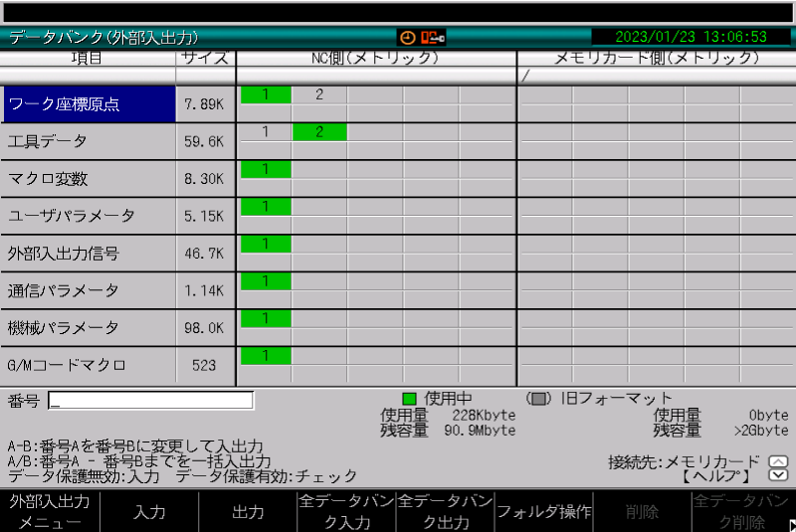Image resolution: width=796 pixels, height=532 pixels.
Task: Click the 90.9Mbyte remaining value
Action: 480,431
